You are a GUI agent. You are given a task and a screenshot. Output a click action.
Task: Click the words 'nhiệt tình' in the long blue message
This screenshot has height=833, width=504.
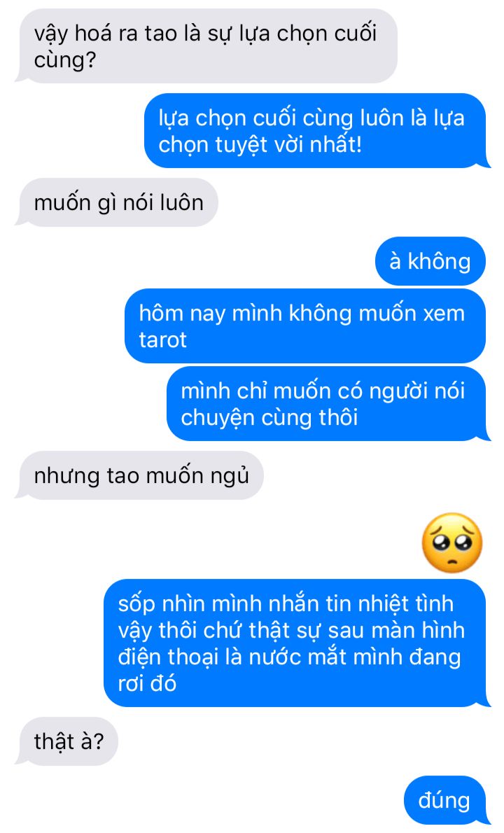(406, 604)
